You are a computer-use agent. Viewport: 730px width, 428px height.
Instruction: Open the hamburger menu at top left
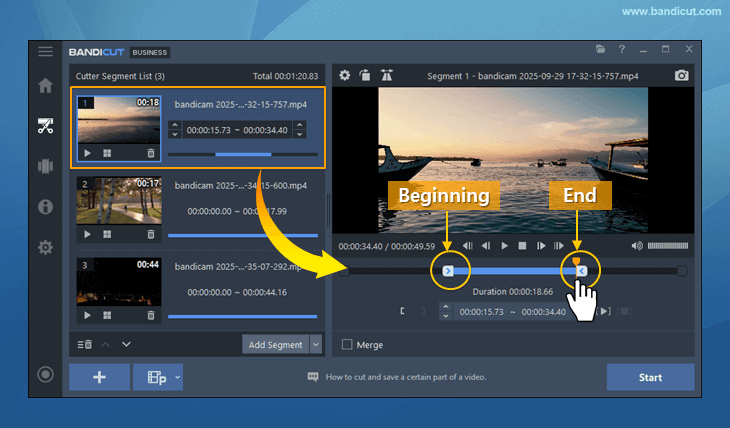click(x=45, y=51)
